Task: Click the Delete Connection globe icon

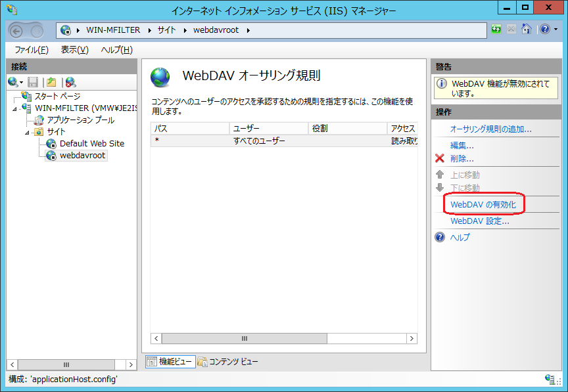Action: (70, 82)
